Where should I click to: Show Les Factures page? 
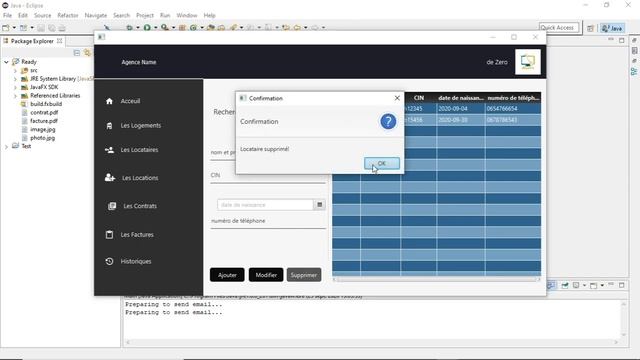(137, 235)
